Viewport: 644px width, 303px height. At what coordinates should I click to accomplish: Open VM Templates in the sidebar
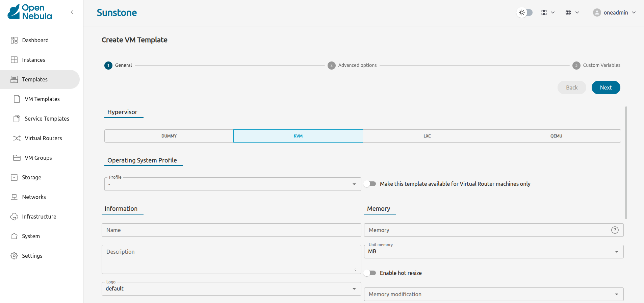(x=42, y=99)
